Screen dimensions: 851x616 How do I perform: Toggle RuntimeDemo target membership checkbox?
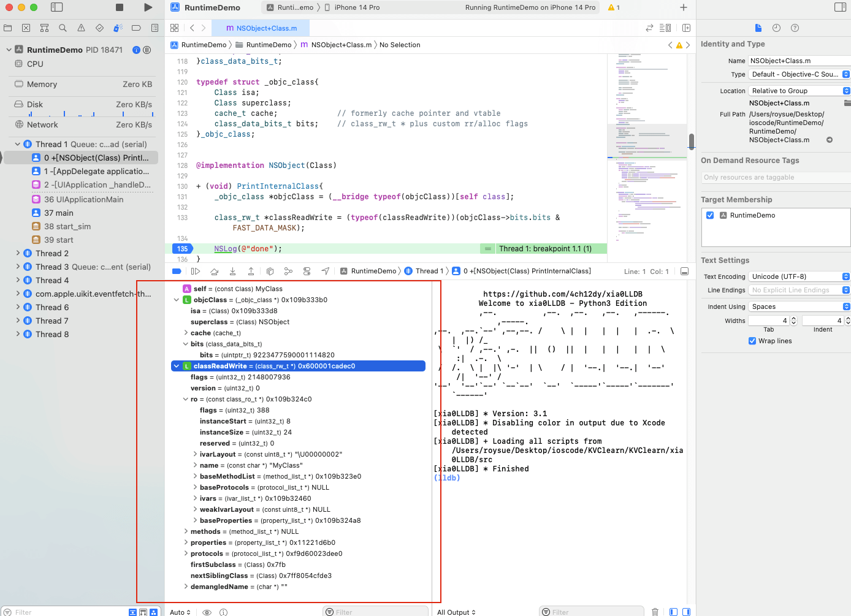click(710, 215)
